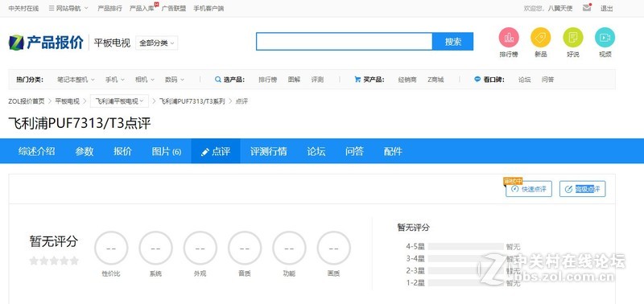Click the 看口碑 chat bubble icon
The image size is (644, 304).
pyautogui.click(x=477, y=80)
